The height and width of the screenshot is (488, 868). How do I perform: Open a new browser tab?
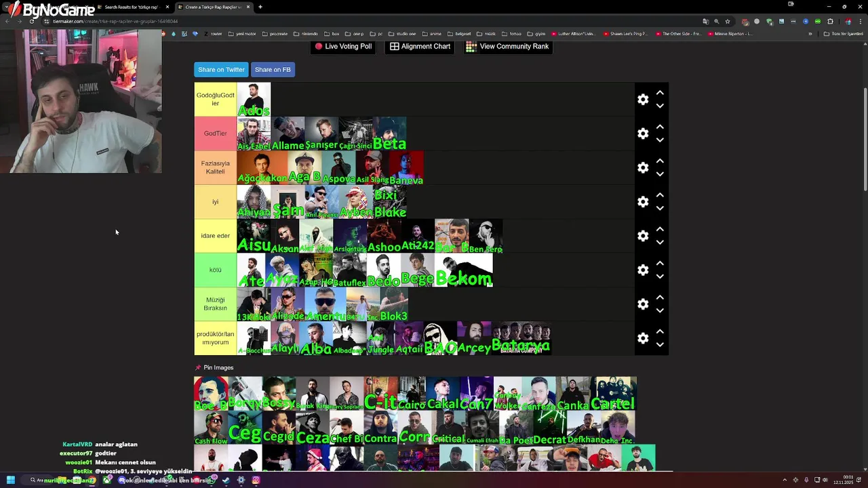coord(260,7)
